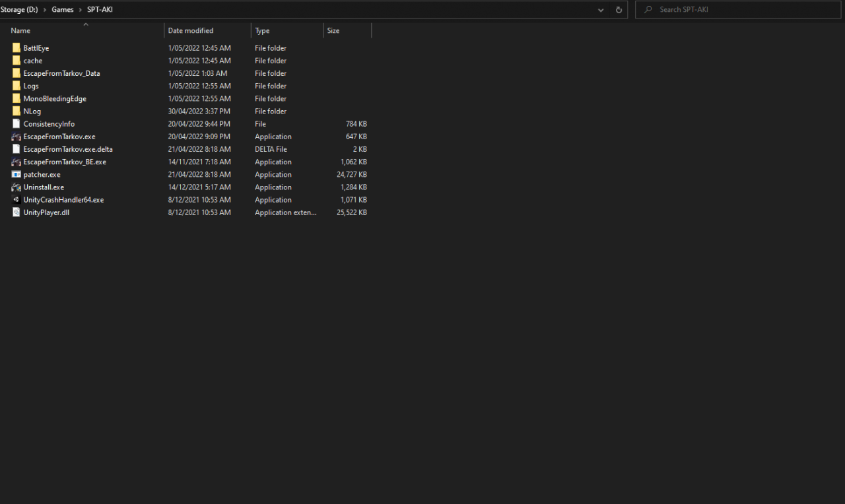
Task: Select the ConsistencyInfo file name
Action: coord(49,124)
